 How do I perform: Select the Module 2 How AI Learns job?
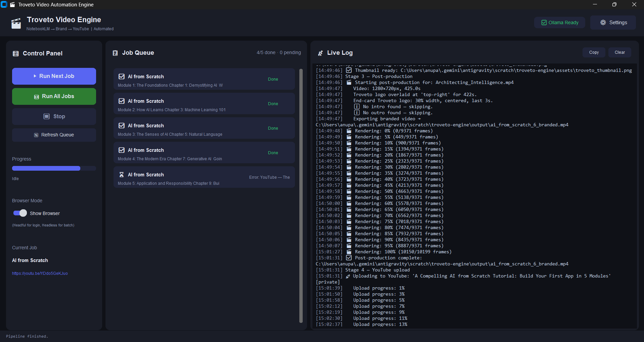(204, 104)
